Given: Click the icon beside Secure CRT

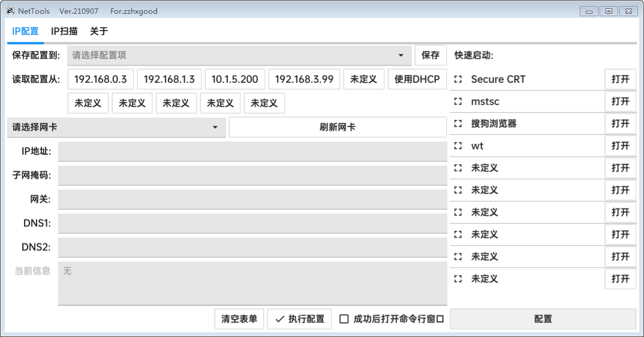Looking at the screenshot, I should click(459, 79).
